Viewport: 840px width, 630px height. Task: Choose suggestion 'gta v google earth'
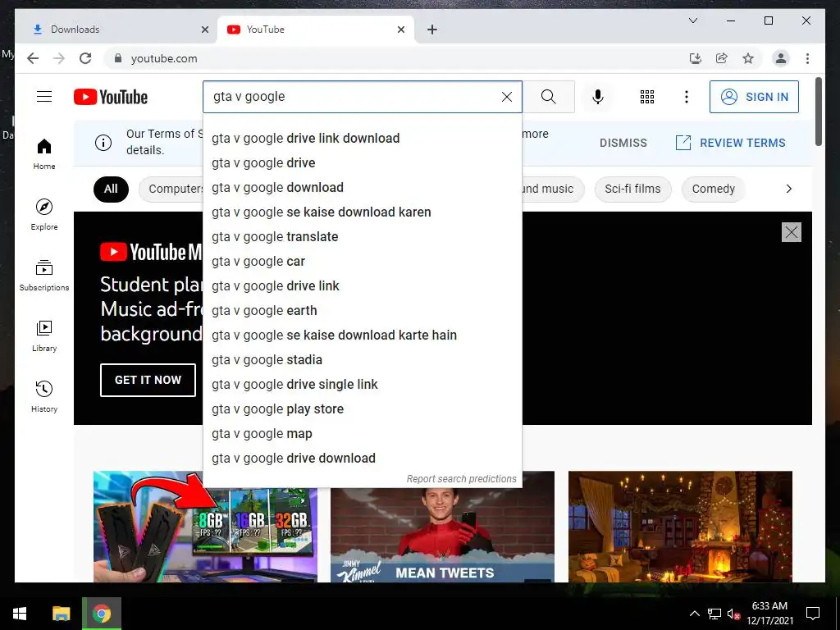click(363, 311)
